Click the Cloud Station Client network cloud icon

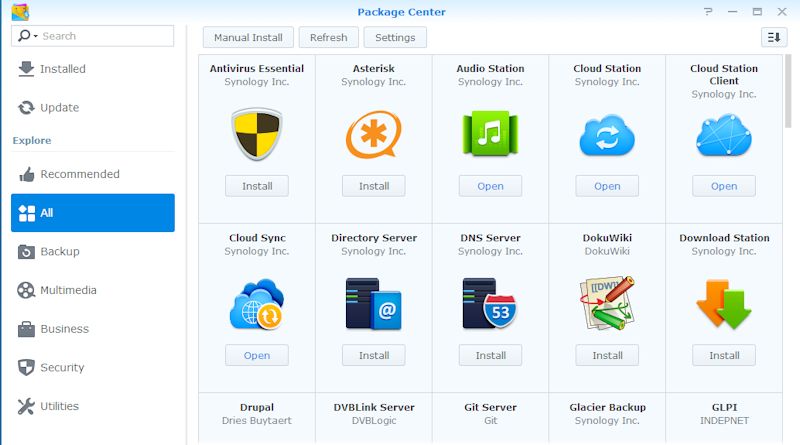click(x=724, y=135)
